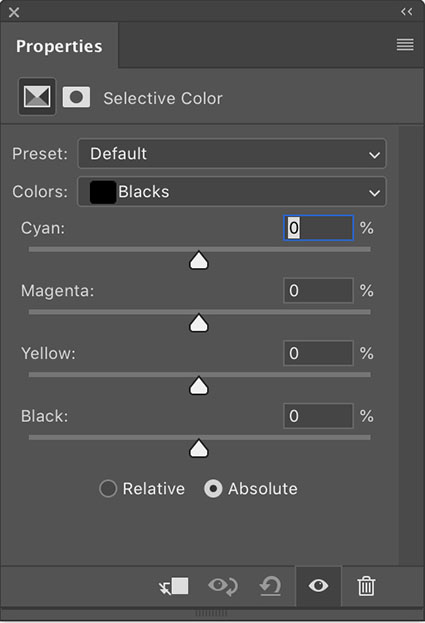Click the Yellow percentage input field
The image size is (425, 623).
tap(318, 353)
